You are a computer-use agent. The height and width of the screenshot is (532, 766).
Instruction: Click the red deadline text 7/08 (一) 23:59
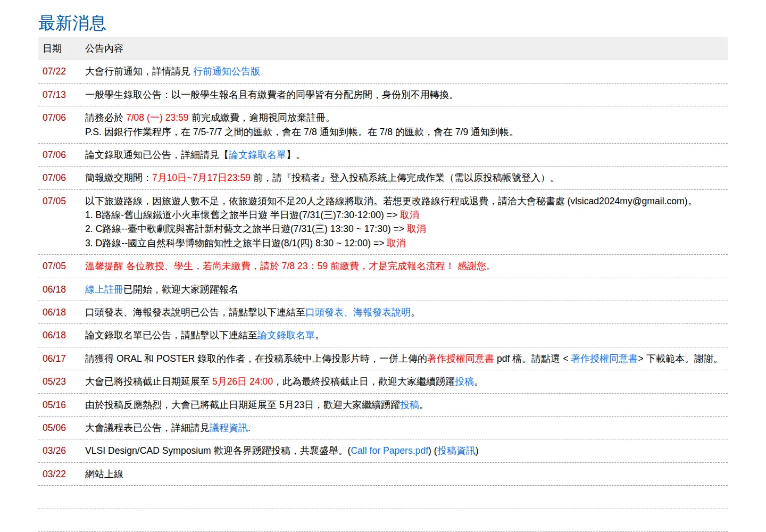point(157,118)
